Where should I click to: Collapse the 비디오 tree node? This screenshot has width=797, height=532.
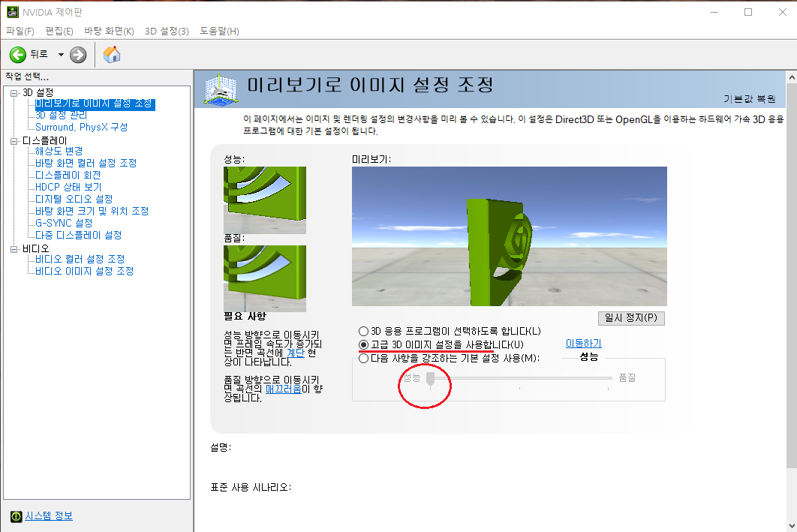click(14, 249)
